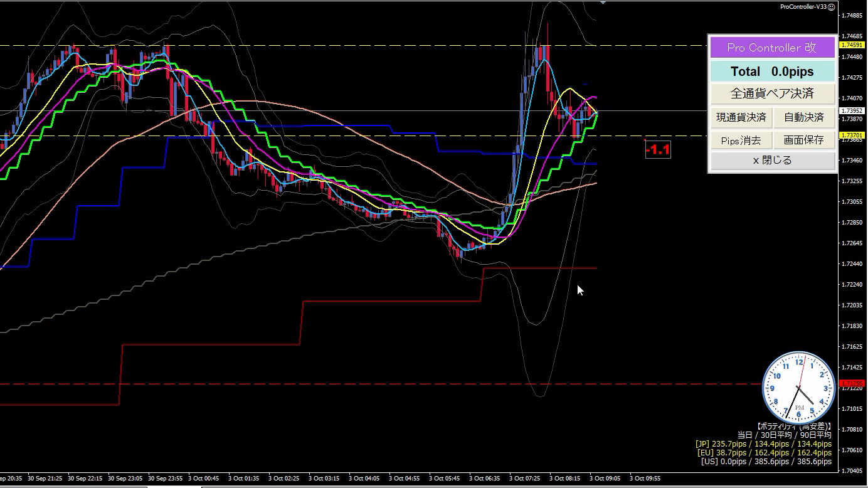Click the ProController-V33 expert label
The image size is (868, 488).
[x=803, y=7]
